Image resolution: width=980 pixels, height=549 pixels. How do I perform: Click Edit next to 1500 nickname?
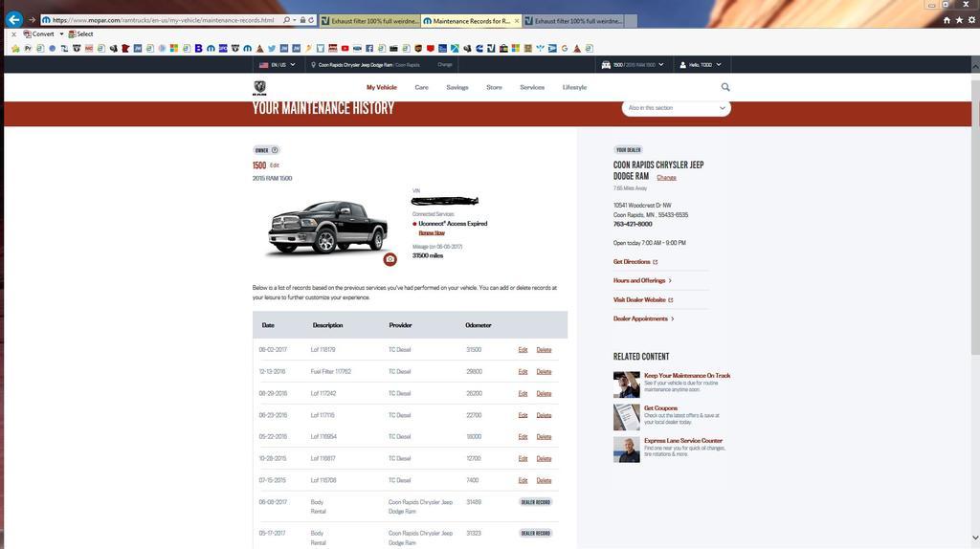(275, 165)
